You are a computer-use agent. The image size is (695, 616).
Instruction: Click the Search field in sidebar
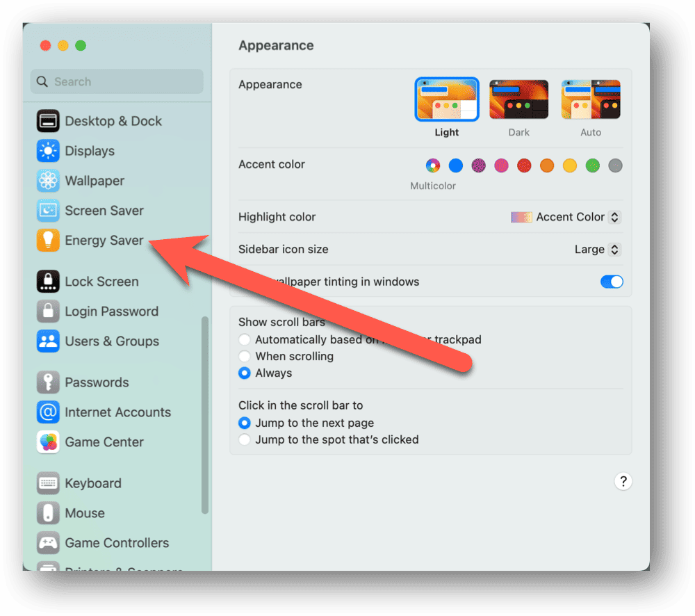coord(117,81)
